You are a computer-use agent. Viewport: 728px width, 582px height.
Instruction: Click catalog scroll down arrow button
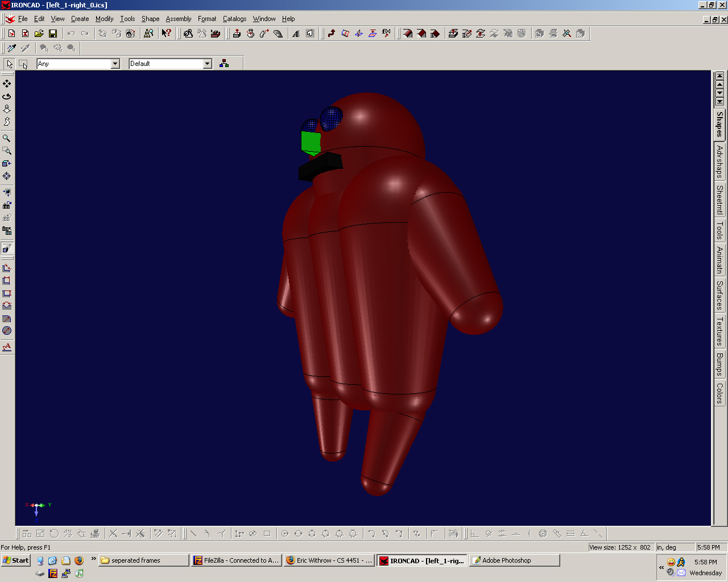click(x=719, y=93)
